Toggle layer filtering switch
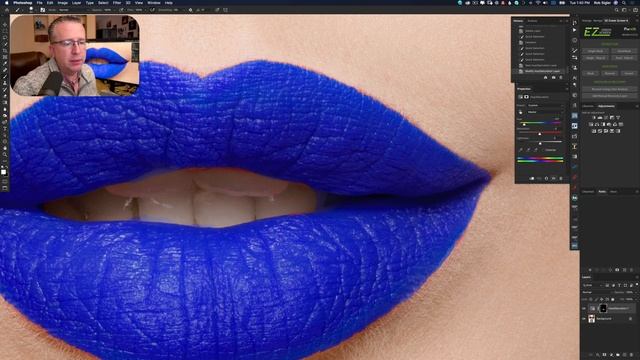Viewport: 640px width, 360px height. pos(637,284)
